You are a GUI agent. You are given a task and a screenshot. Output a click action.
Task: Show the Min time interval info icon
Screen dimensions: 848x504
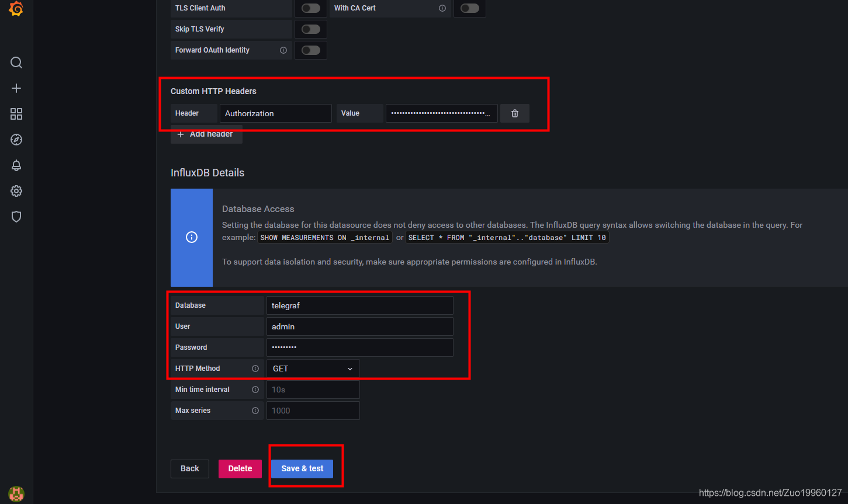click(x=255, y=390)
